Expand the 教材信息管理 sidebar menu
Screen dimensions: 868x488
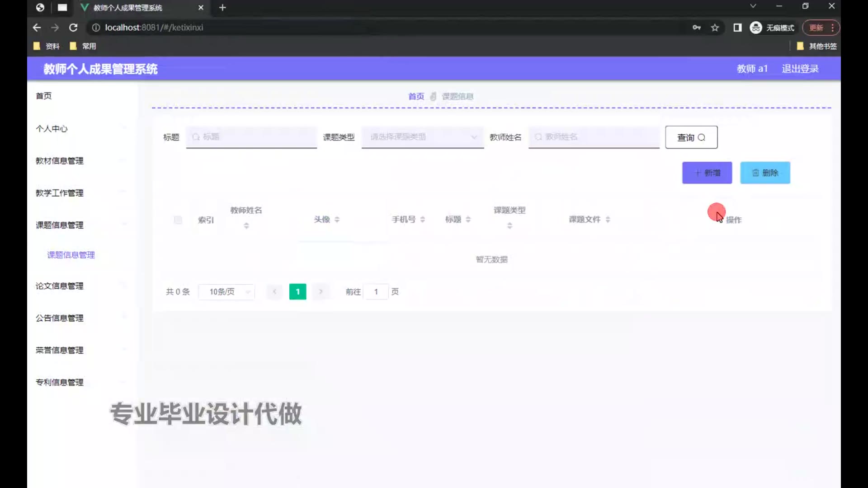60,161
